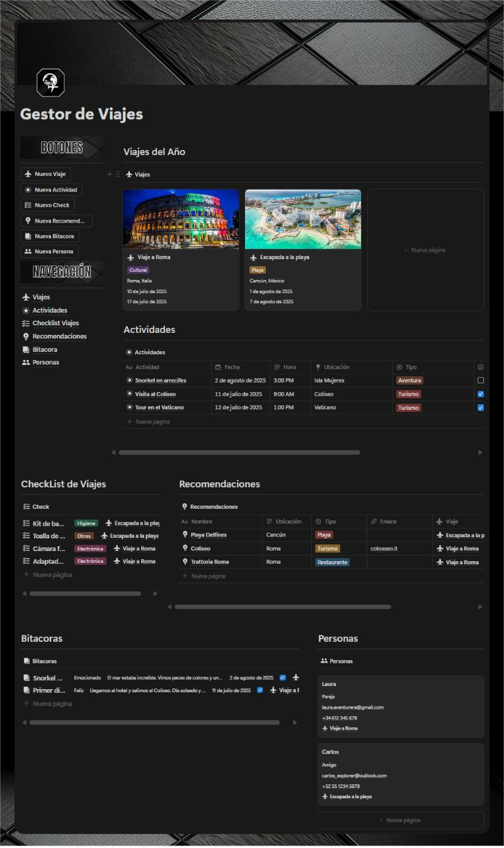Viewport: 504px width, 848px height.
Task: Click the pin icon in Ubicación header of Actividades
Action: coord(318,367)
